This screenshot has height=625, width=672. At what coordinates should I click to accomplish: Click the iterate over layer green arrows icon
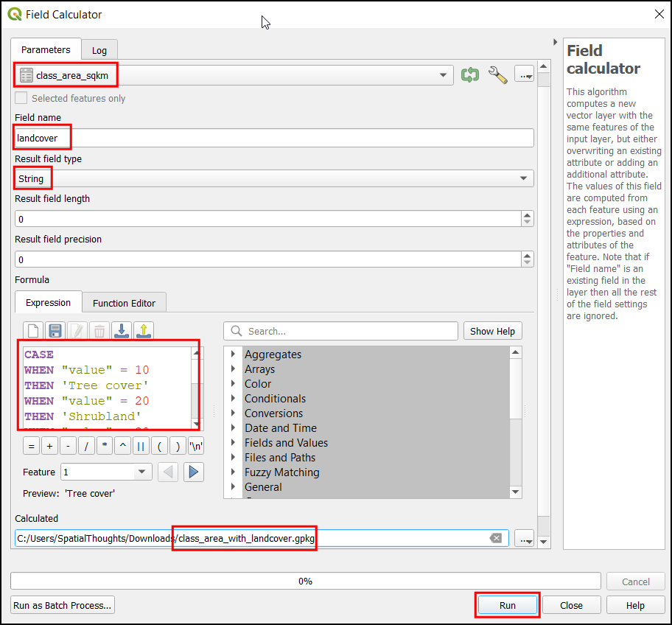[469, 75]
